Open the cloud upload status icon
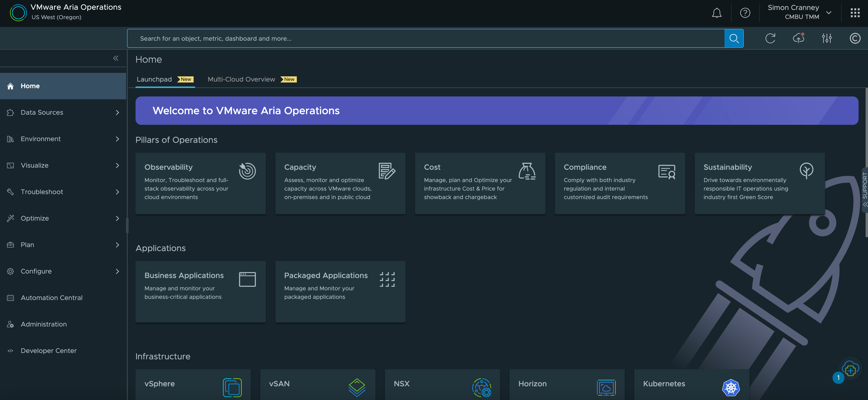This screenshot has height=400, width=868. tap(799, 38)
